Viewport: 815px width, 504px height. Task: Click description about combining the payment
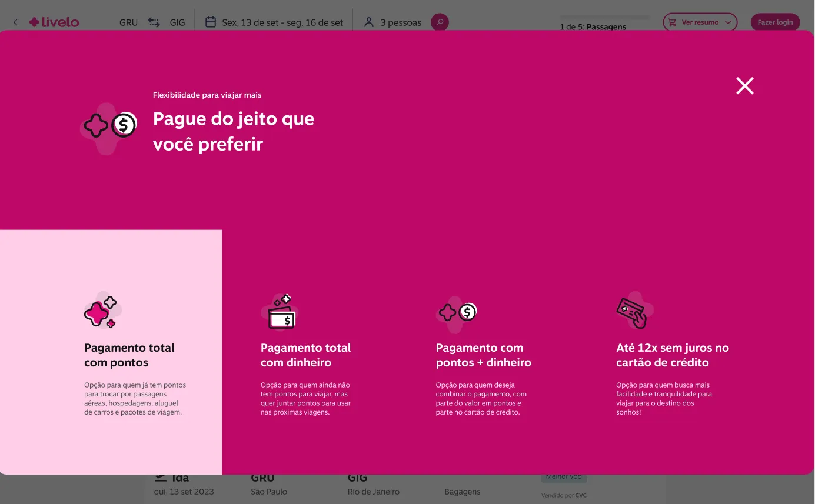coord(481,399)
